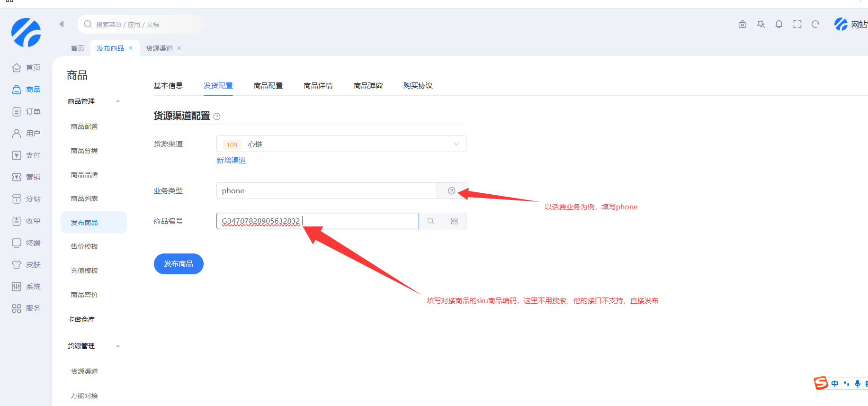The width and height of the screenshot is (868, 406).
Task: Close the 货源渠道 page tab
Action: (179, 48)
